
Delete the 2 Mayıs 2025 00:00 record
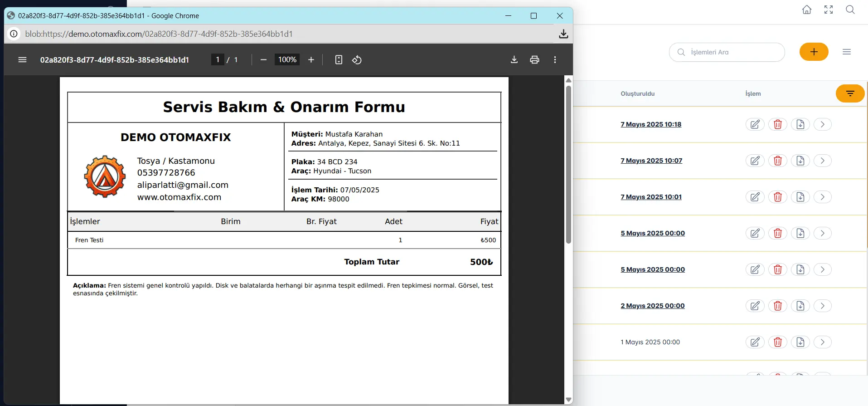[x=778, y=306]
